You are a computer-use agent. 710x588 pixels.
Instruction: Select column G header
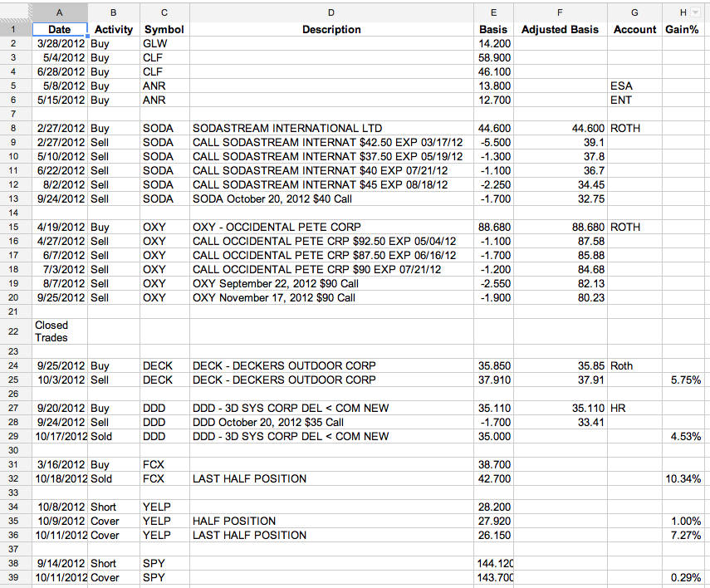(634, 12)
